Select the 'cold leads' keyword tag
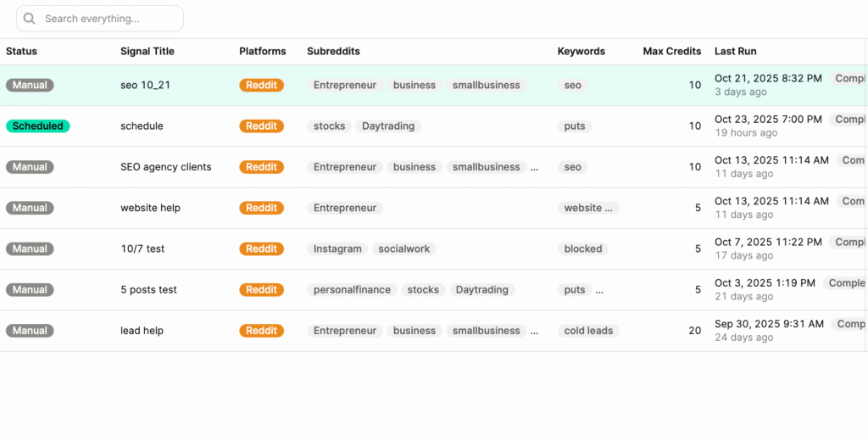The image size is (868, 441). [x=588, y=331]
